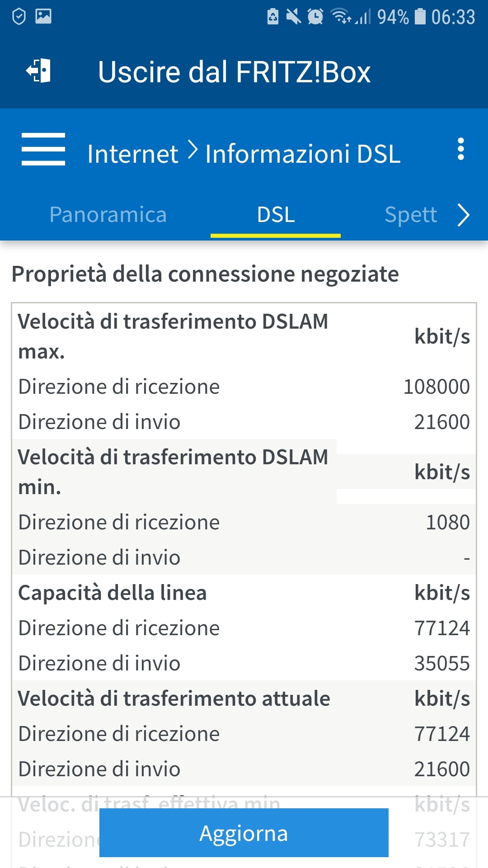The height and width of the screenshot is (868, 488).
Task: Open the partially visible Spett tab
Action: (411, 214)
